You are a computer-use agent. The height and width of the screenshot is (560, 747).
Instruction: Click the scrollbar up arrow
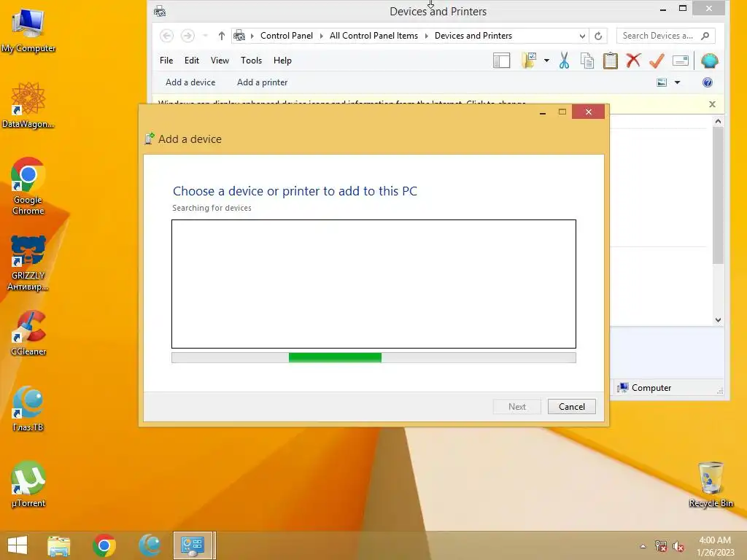(718, 122)
